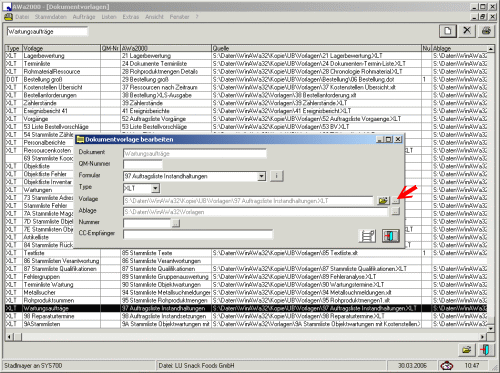
Task: Click the AWa2000 column header
Action: 166,48
